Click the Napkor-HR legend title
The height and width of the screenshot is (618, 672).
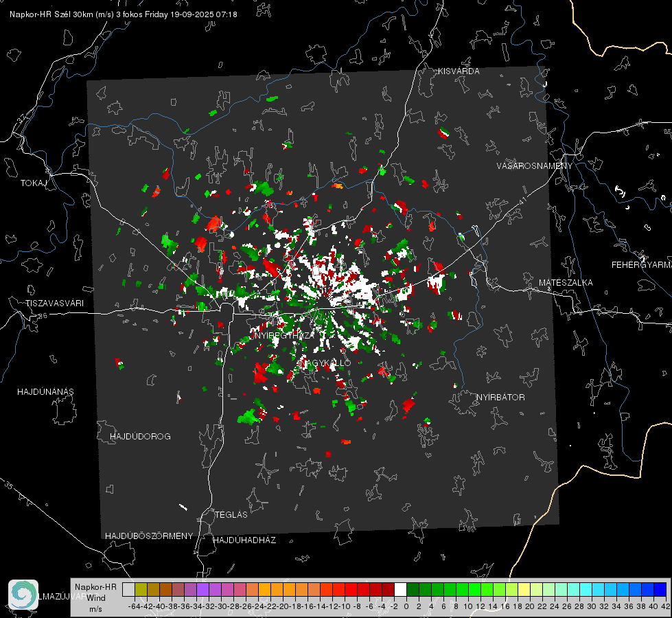(95, 587)
